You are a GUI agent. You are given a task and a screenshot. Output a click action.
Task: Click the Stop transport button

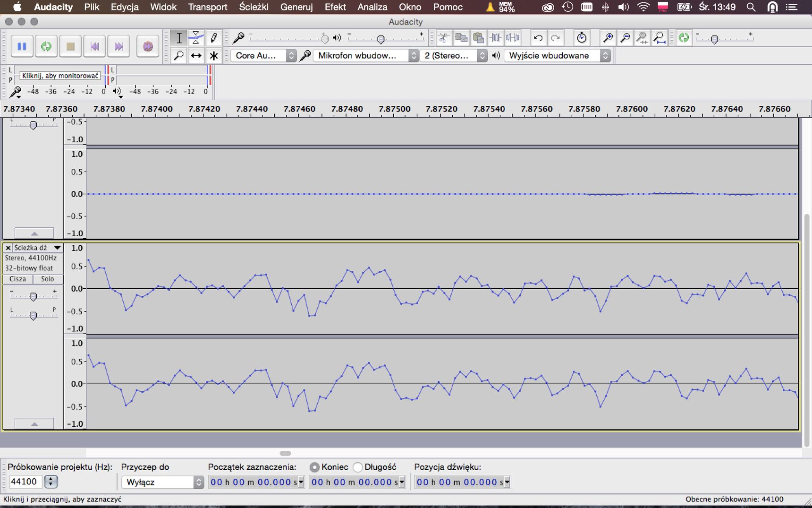(x=70, y=46)
